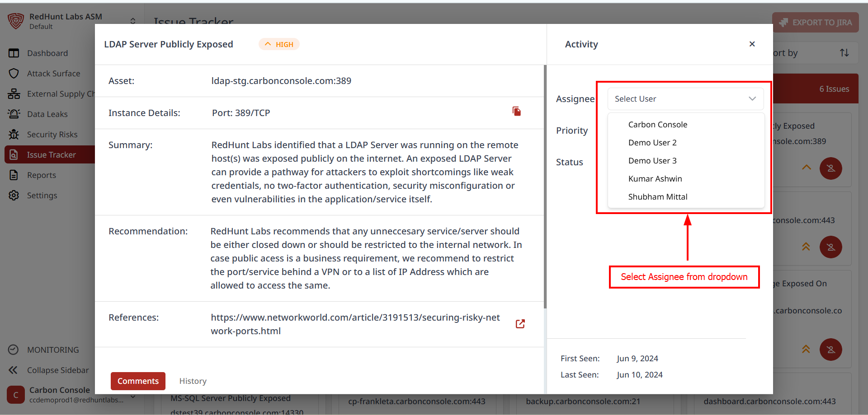Click the Port: 389/TCP value
This screenshot has width=868, height=415.
241,113
